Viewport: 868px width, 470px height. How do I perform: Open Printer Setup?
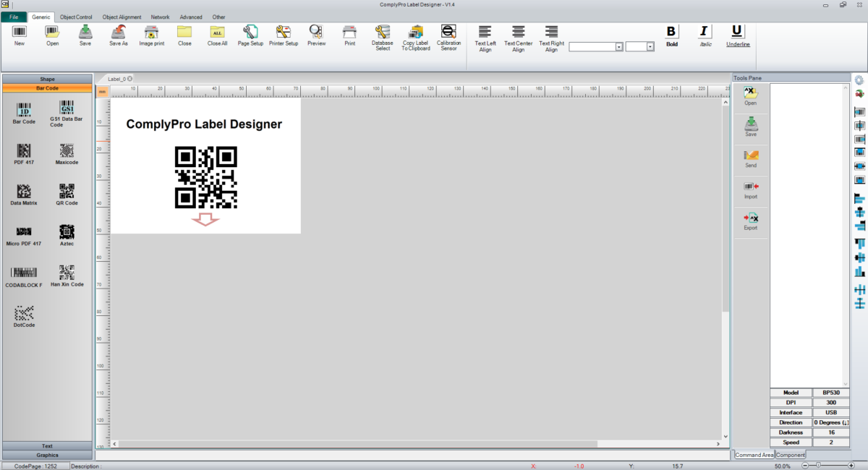pyautogui.click(x=284, y=35)
